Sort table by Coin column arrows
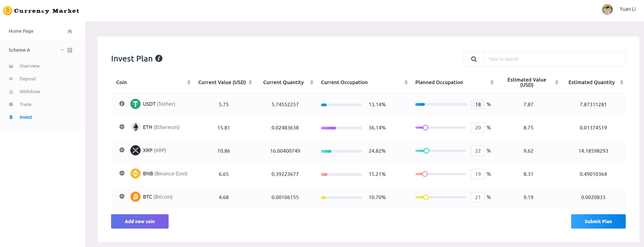This screenshot has width=644, height=247. [189, 82]
